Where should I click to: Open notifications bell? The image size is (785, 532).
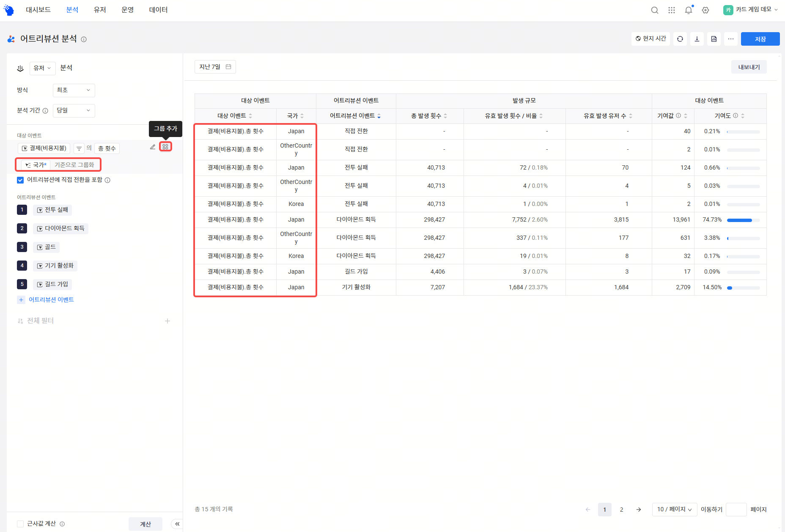(689, 10)
